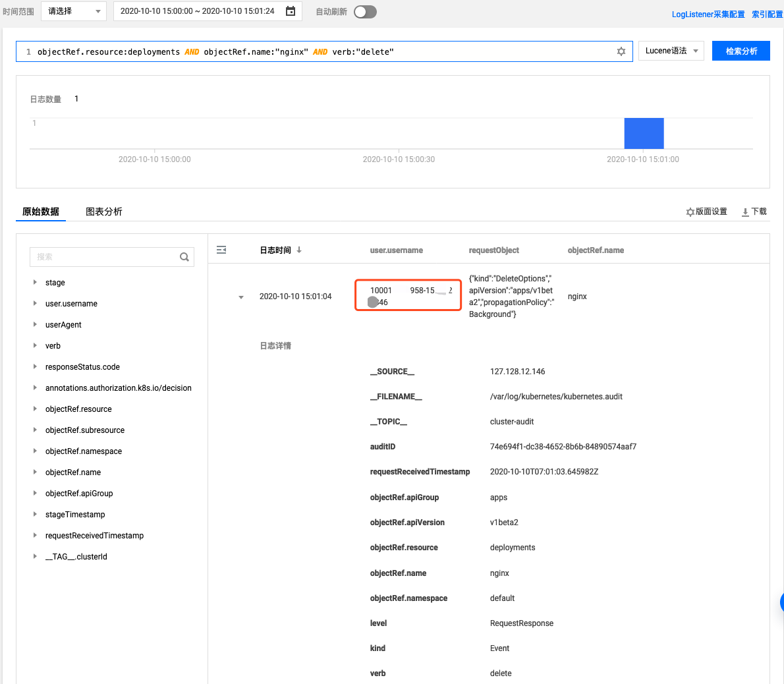Toggle the auto refresh switch
Image resolution: width=784 pixels, height=684 pixels.
click(365, 12)
